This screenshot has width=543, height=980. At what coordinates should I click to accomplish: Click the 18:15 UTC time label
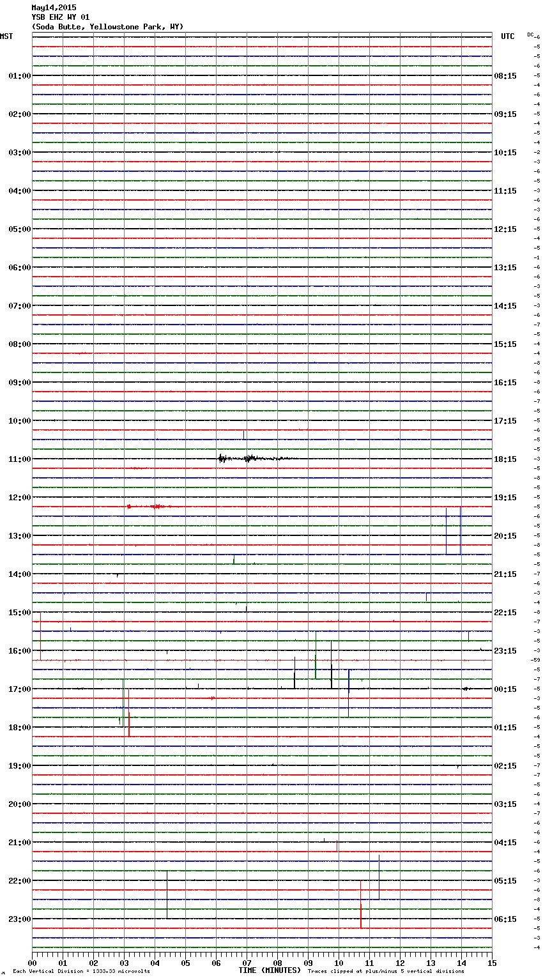[x=505, y=459]
